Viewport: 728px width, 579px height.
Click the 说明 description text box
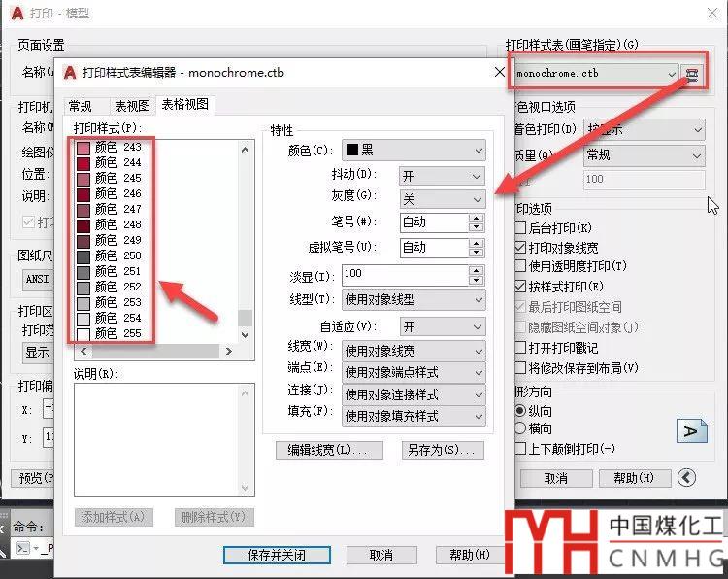164,440
